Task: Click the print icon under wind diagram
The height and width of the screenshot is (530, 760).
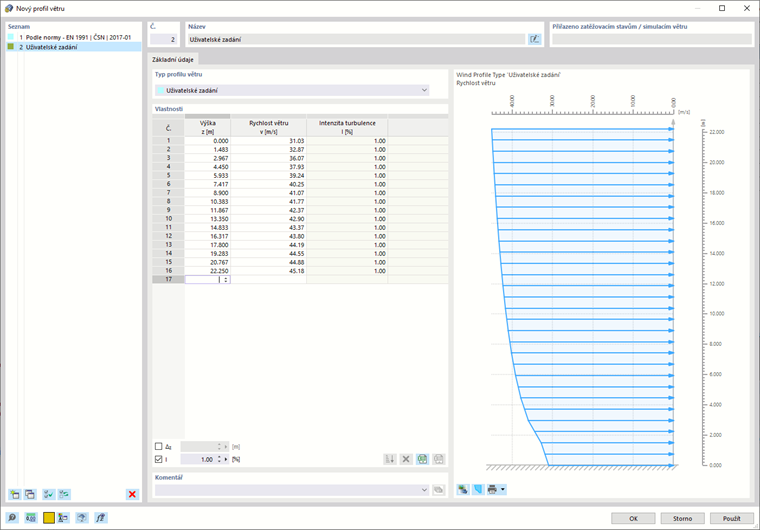Action: [492, 489]
